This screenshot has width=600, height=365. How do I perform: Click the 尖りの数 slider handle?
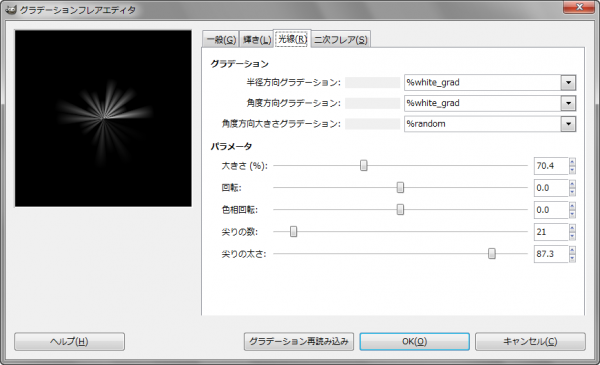tap(293, 231)
